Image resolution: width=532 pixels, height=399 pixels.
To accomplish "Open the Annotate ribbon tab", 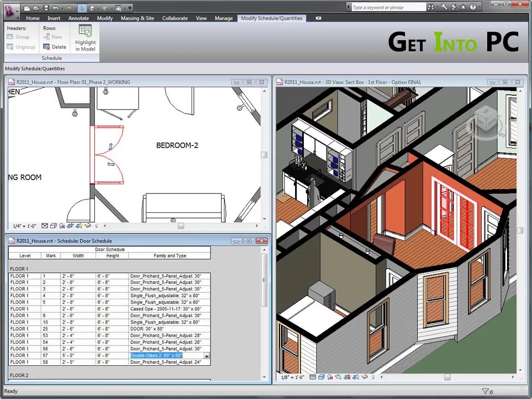I will pyautogui.click(x=79, y=18).
